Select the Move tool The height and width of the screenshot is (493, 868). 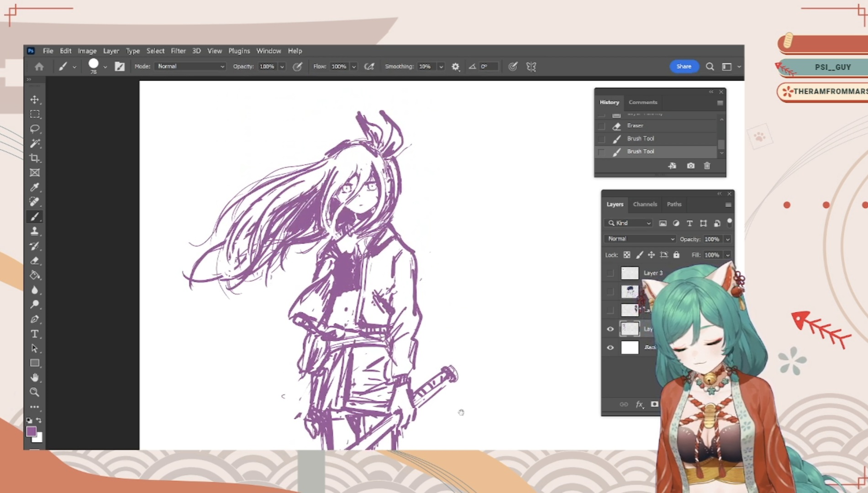[x=35, y=100]
